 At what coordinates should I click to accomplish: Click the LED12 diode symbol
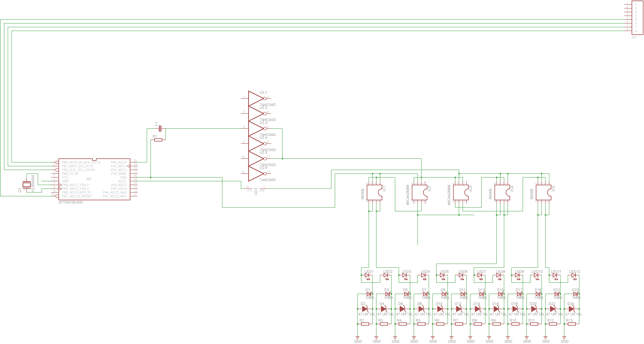click(574, 275)
